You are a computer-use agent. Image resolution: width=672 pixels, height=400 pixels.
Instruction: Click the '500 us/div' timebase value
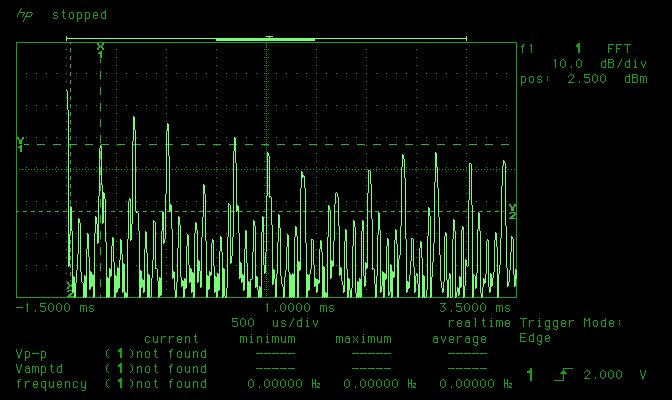[275, 323]
